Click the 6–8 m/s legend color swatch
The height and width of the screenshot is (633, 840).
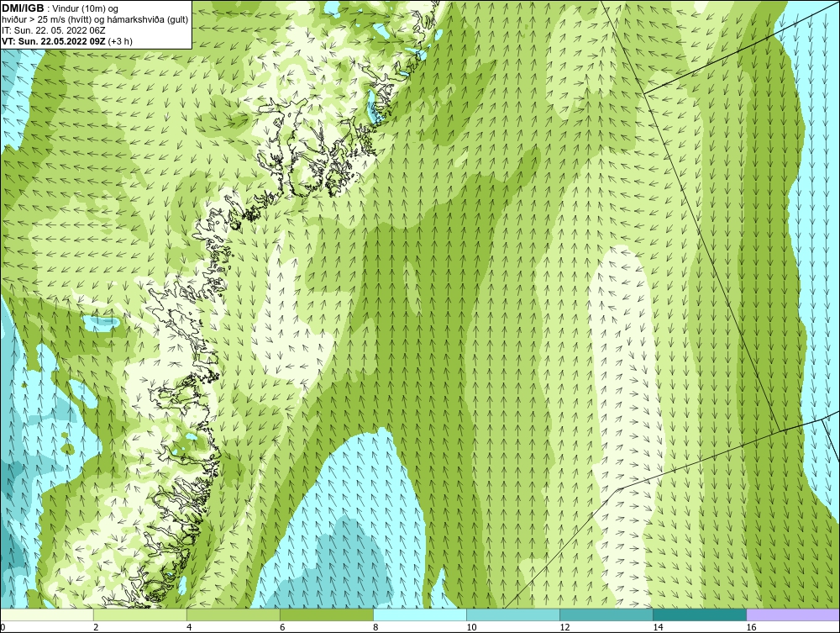click(x=326, y=615)
